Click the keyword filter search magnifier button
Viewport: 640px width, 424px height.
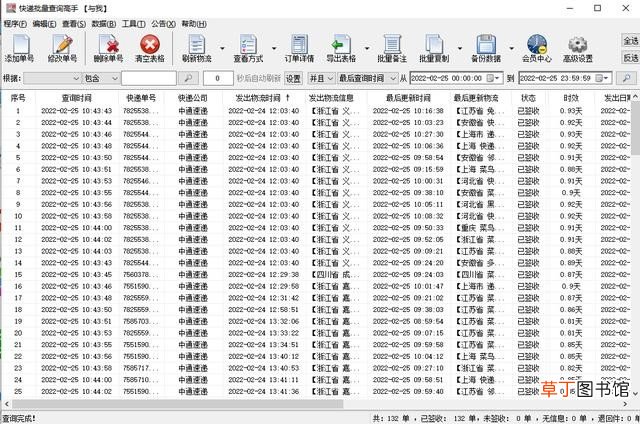188,78
